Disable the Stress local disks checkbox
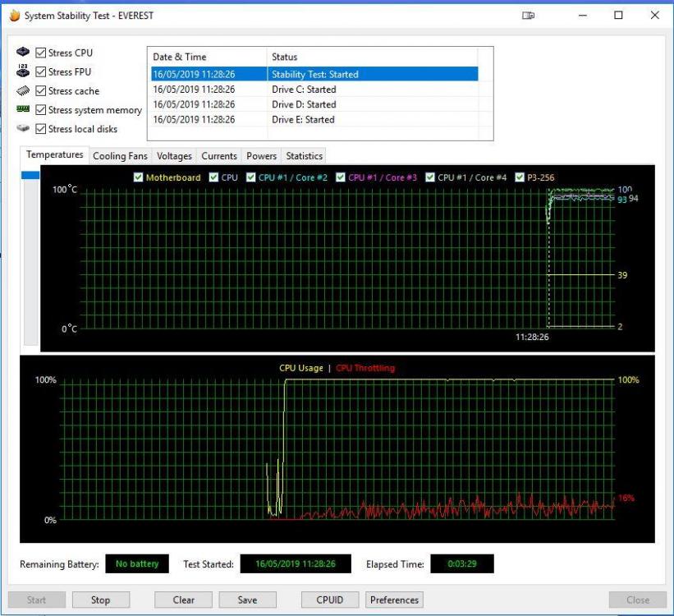Screen dimensions: 674x616 coord(41,129)
